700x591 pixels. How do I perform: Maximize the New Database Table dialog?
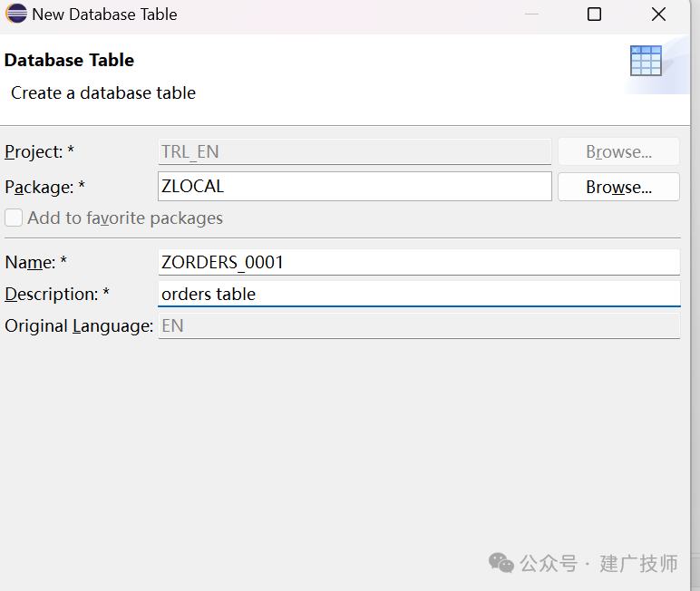tap(594, 15)
